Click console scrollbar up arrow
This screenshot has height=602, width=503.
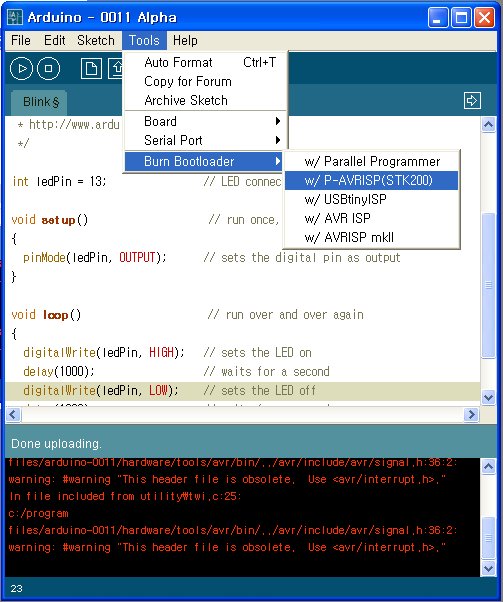[x=488, y=466]
